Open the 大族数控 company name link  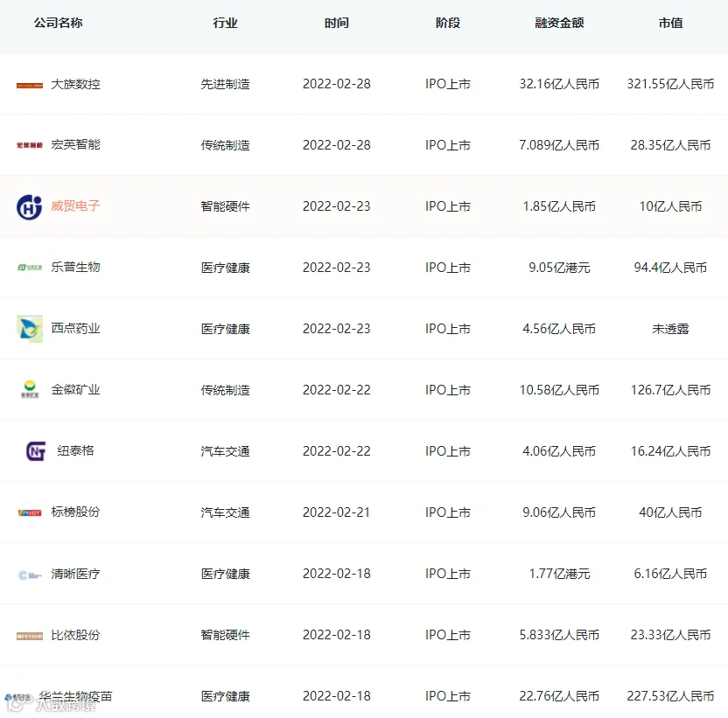(x=75, y=84)
